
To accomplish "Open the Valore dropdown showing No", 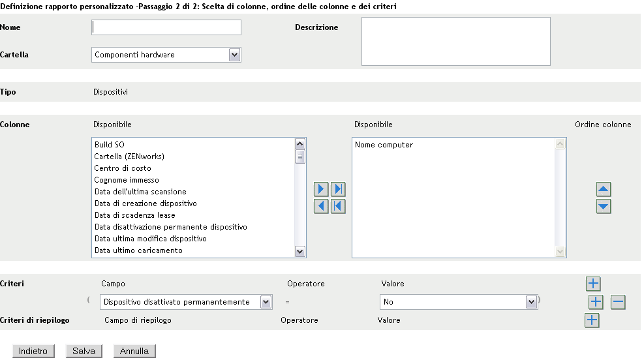I will [x=530, y=302].
